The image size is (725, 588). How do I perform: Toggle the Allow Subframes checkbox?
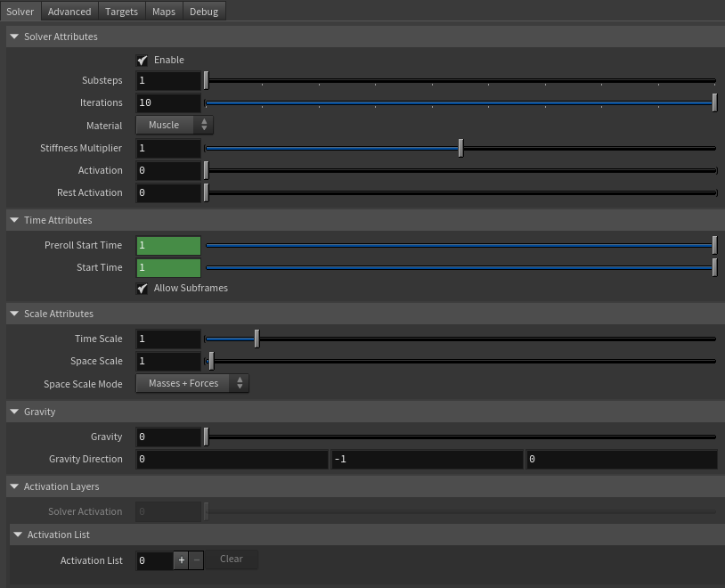point(142,289)
